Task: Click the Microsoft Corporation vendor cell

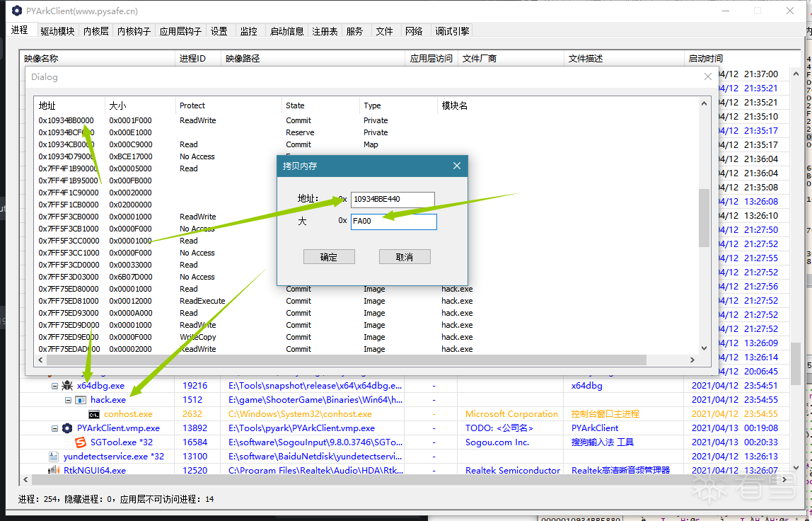Action: pyautogui.click(x=511, y=414)
